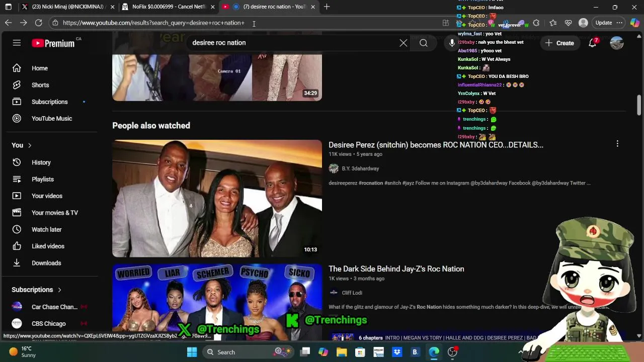The width and height of the screenshot is (644, 362).
Task: Click the Liked videos thumbs-up icon
Action: (x=17, y=246)
